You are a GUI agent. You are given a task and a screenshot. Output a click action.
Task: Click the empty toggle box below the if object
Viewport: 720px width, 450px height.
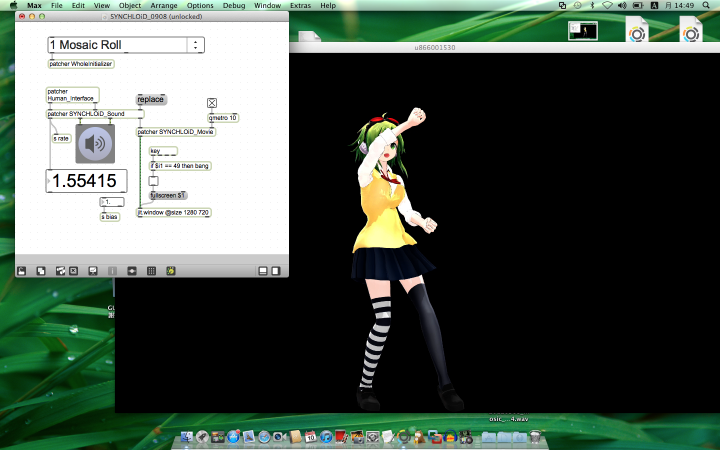[x=153, y=181]
